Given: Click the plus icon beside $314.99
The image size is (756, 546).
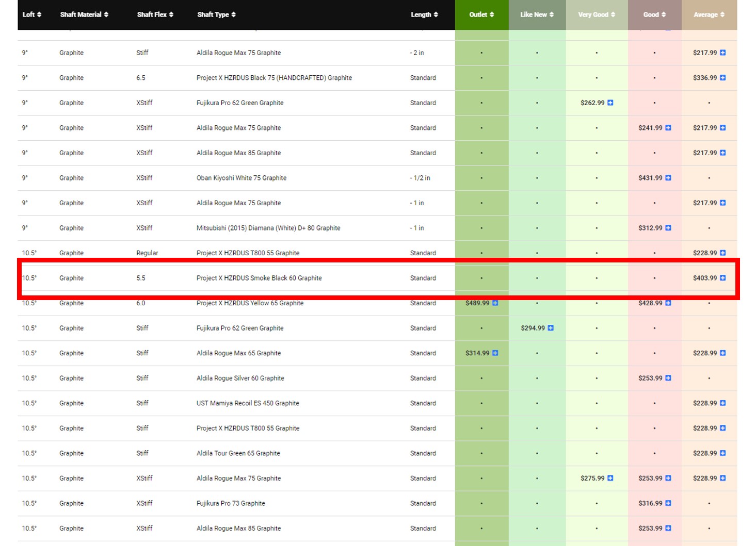Looking at the screenshot, I should [x=495, y=353].
